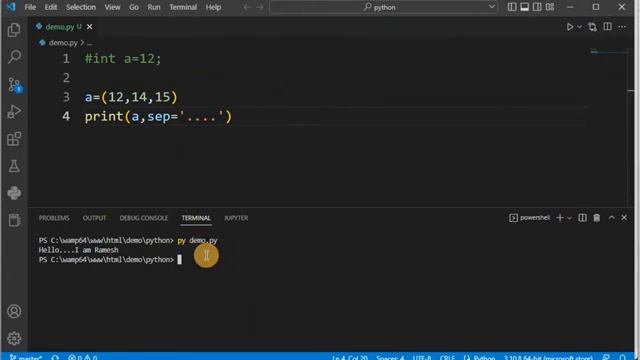Run the Python file with play button
This screenshot has width=640, height=360.
(569, 27)
